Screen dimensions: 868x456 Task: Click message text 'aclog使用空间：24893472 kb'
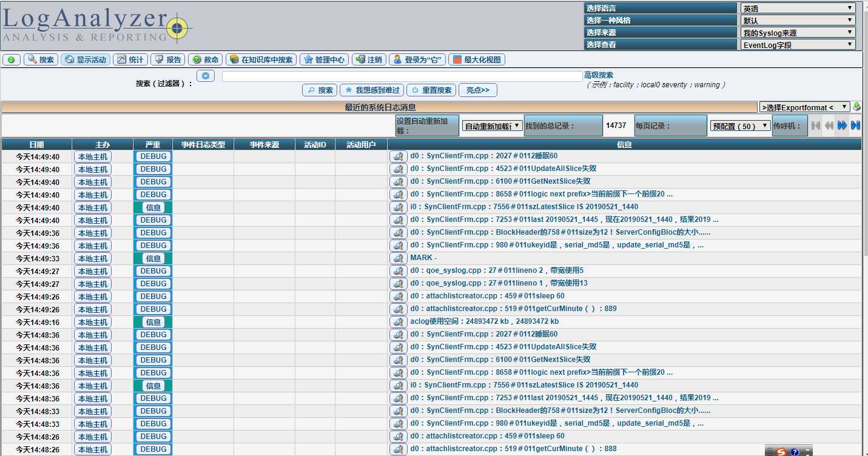coord(485,321)
